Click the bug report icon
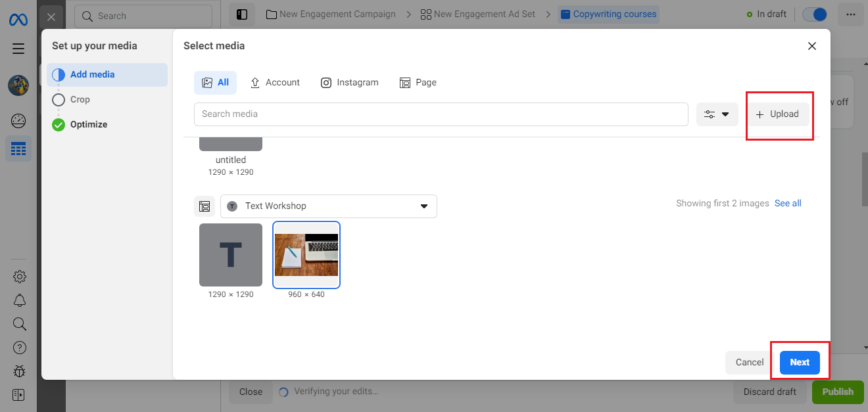The image size is (868, 412). tap(19, 371)
